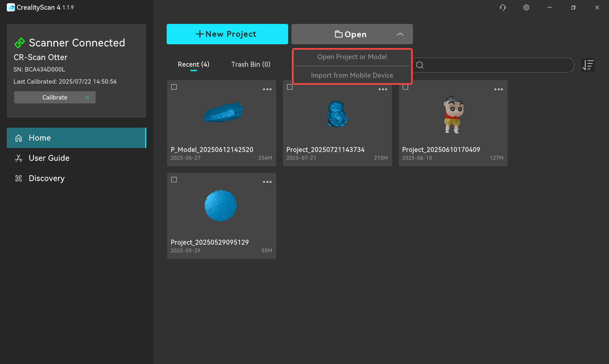Open the User Guide sidebar item
The width and height of the screenshot is (609, 364).
(49, 158)
